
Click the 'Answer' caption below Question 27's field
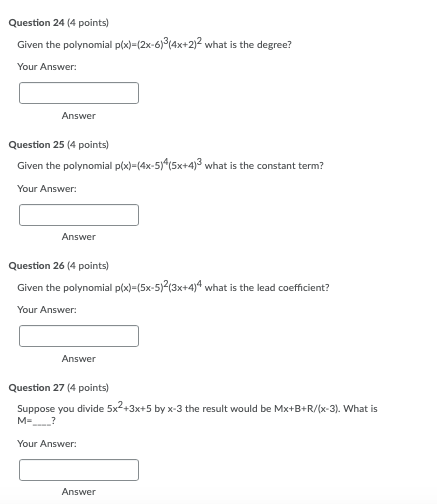[79, 492]
